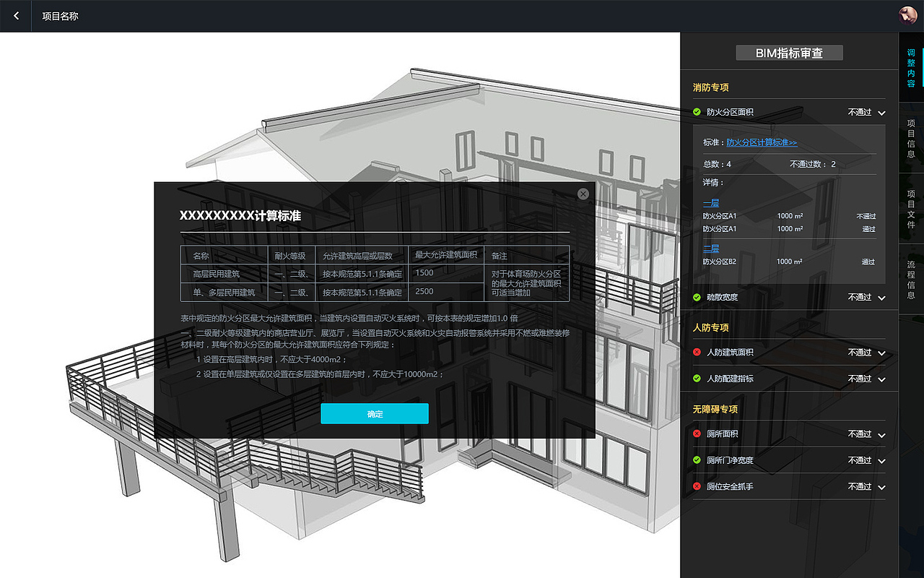Expand the 厕所门净宽度 row chevron
Viewport: 924px width, 578px height.
[881, 460]
